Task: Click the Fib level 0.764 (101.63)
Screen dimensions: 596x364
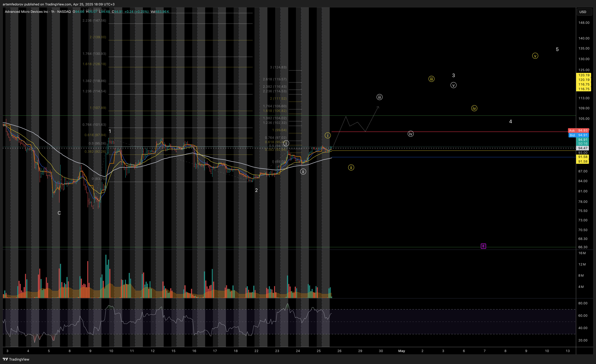Action: coord(94,125)
